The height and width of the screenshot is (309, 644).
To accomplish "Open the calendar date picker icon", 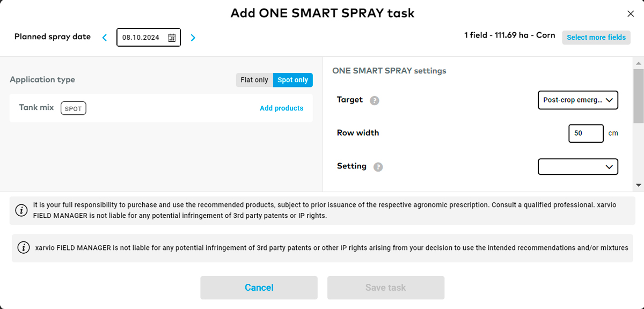I will point(172,38).
